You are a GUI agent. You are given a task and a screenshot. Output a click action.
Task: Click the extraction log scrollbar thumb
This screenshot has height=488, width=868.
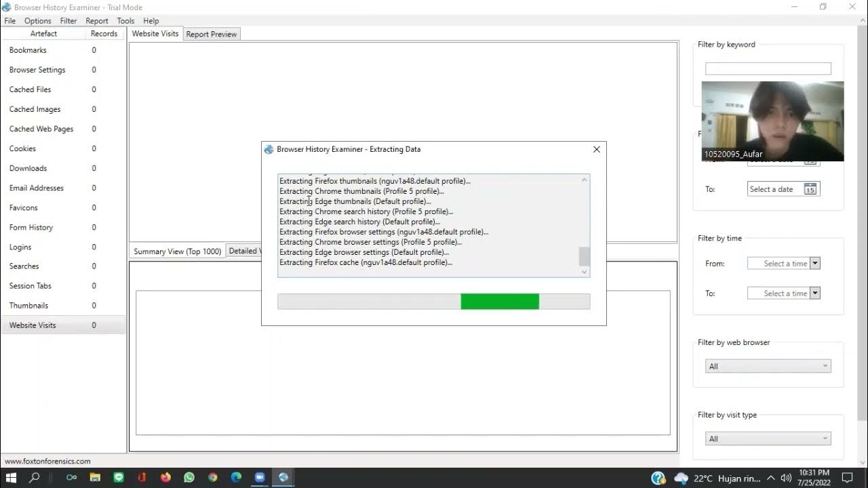tap(584, 257)
